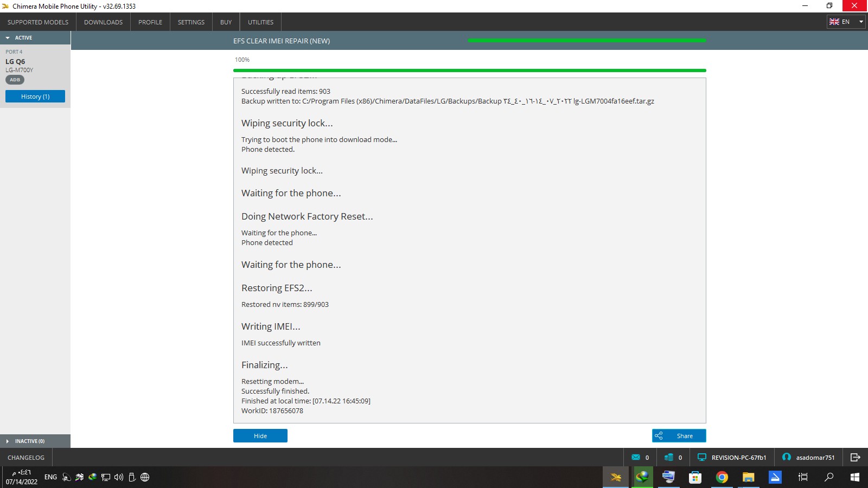Open the blue scanner app on taskbar

click(775, 477)
